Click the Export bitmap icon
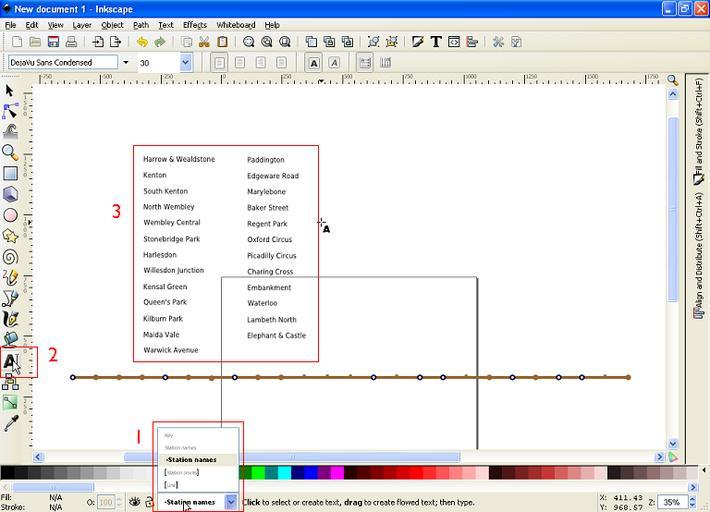The width and height of the screenshot is (710, 512). [x=116, y=42]
